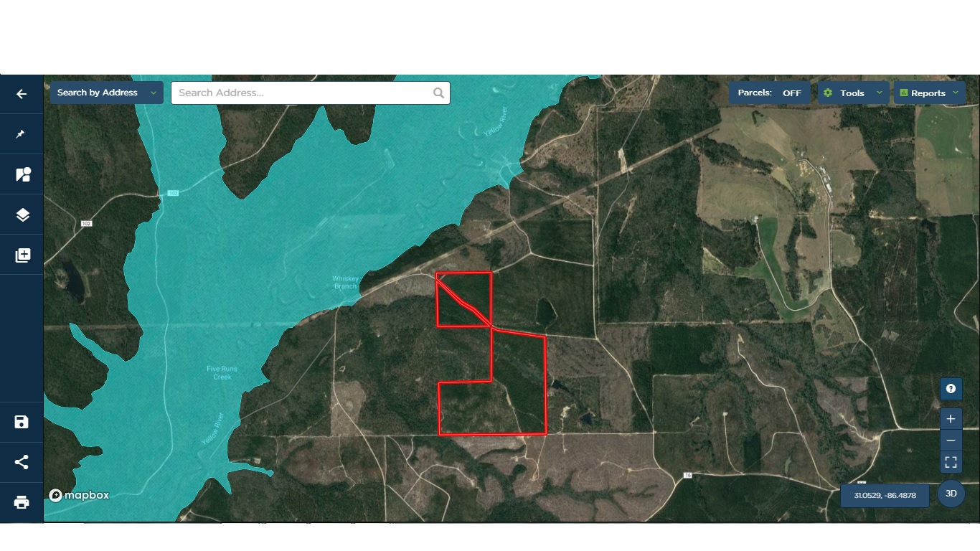
Task: Zoom in with the plus button
Action: pos(951,419)
